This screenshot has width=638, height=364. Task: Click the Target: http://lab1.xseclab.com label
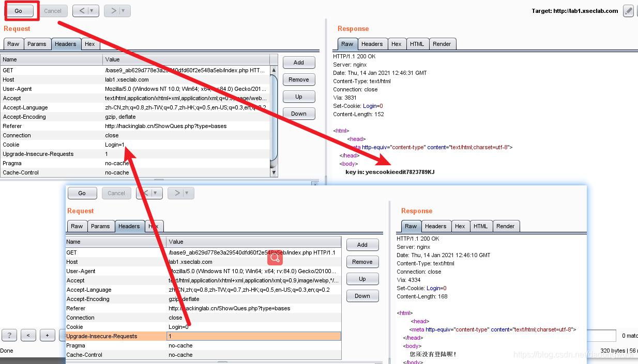click(574, 11)
